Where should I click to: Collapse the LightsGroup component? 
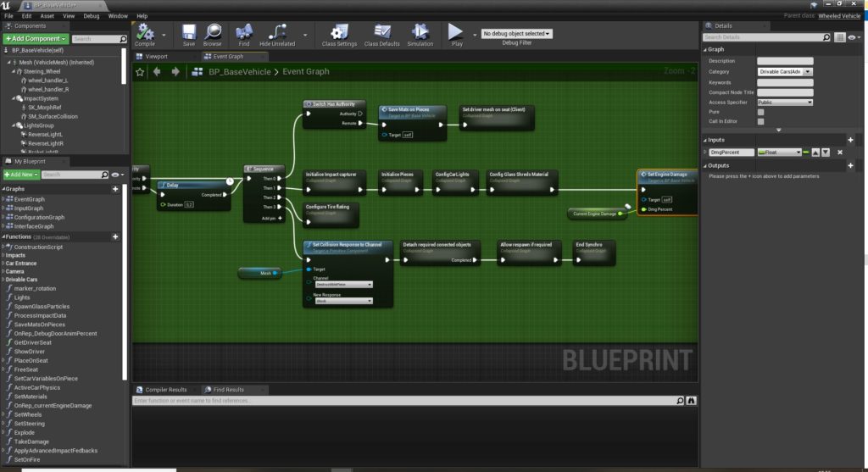[x=14, y=125]
